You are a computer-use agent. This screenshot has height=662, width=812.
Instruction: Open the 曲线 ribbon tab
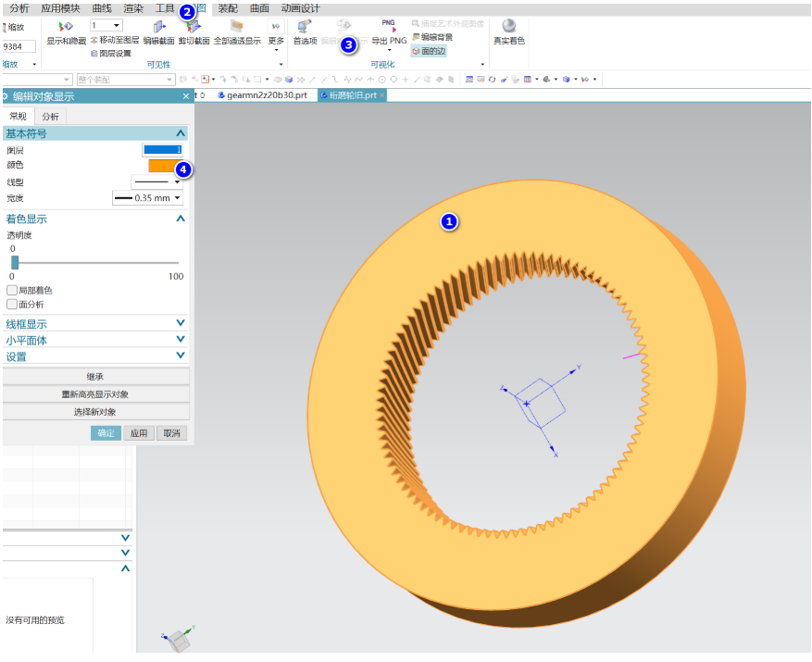coord(102,8)
